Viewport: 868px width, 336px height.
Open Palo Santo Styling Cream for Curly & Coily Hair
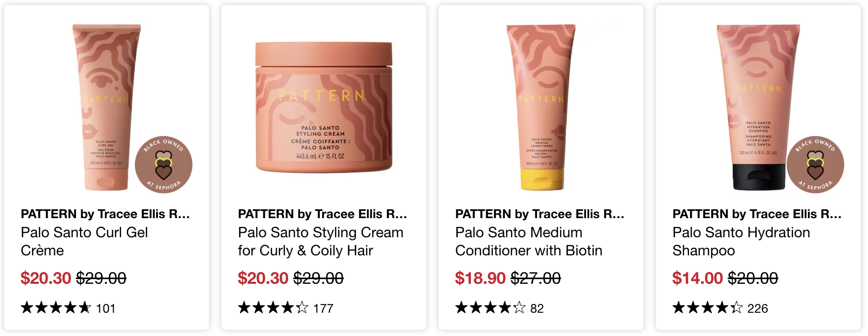321,241
